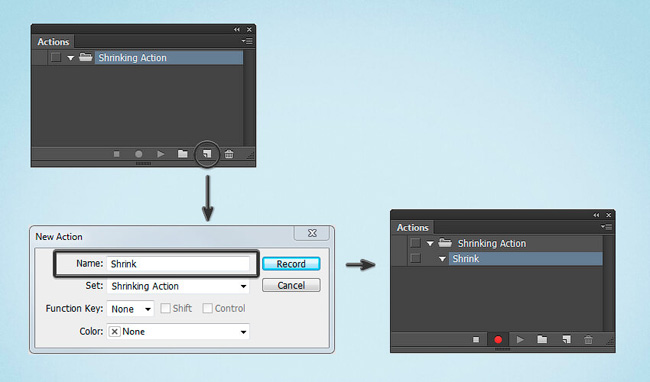Click Create New Action icon in lower-right panel
Image resolution: width=650 pixels, height=382 pixels.
point(566,340)
